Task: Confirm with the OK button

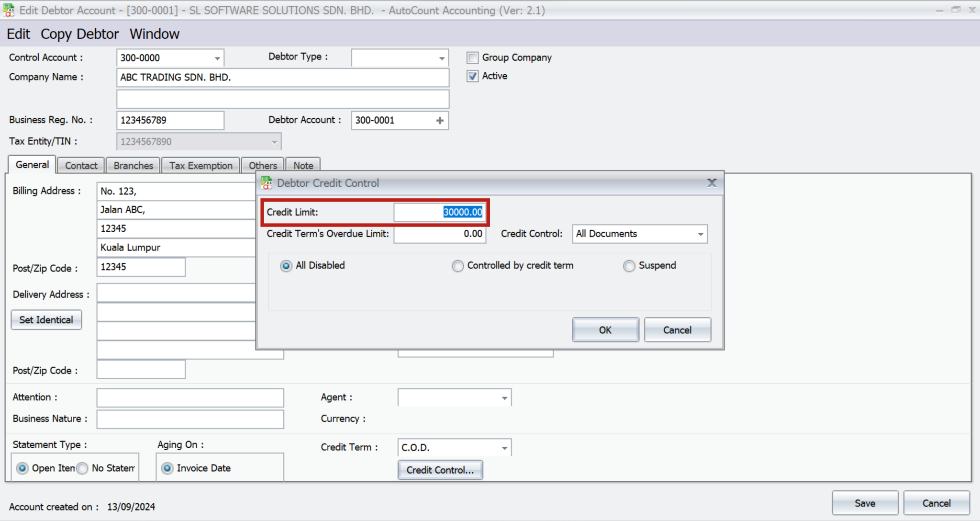Action: tap(605, 330)
